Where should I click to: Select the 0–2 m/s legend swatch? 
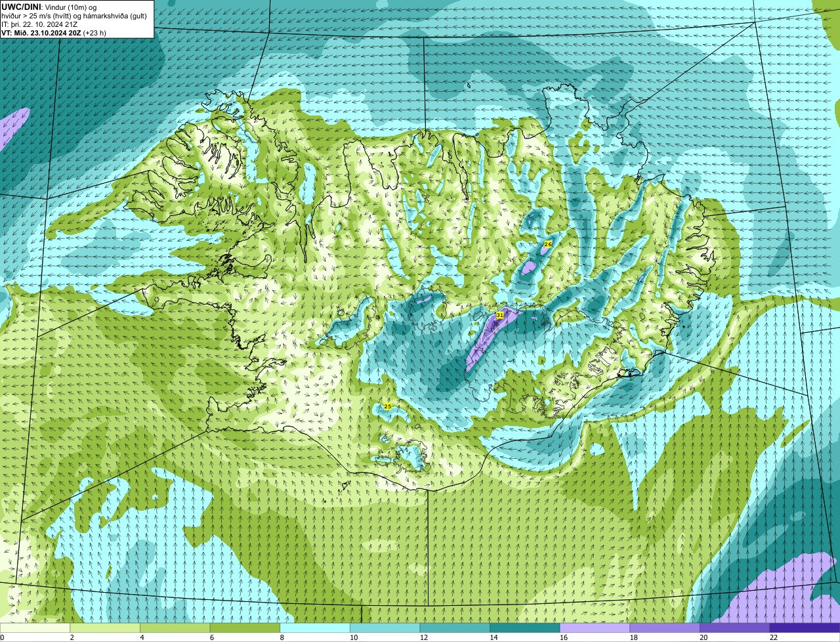pos(35,628)
